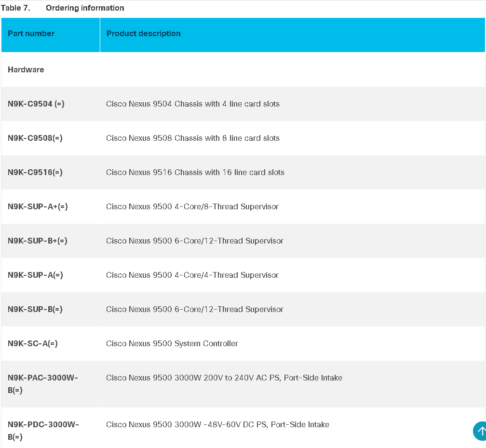Screen dimensions: 486x448
Task: Select the 9508 Chassis with 8 line card slots description
Action: pyautogui.click(x=193, y=138)
